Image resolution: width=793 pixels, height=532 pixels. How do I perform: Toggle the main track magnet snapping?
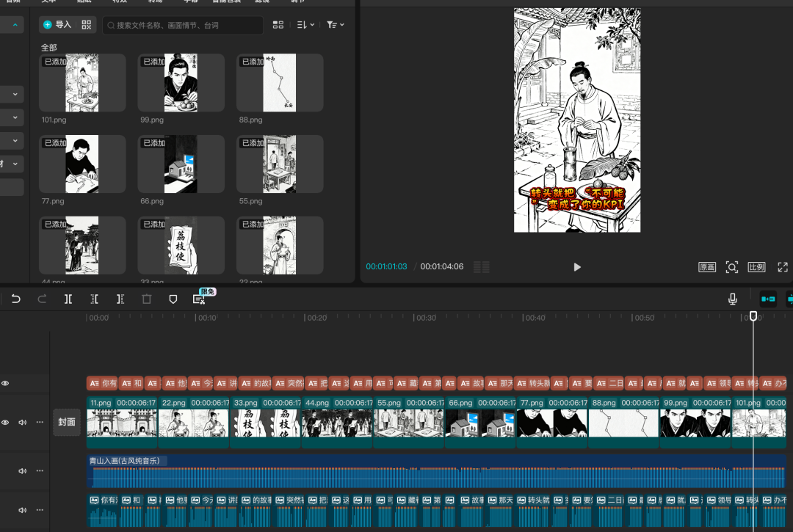(x=768, y=299)
